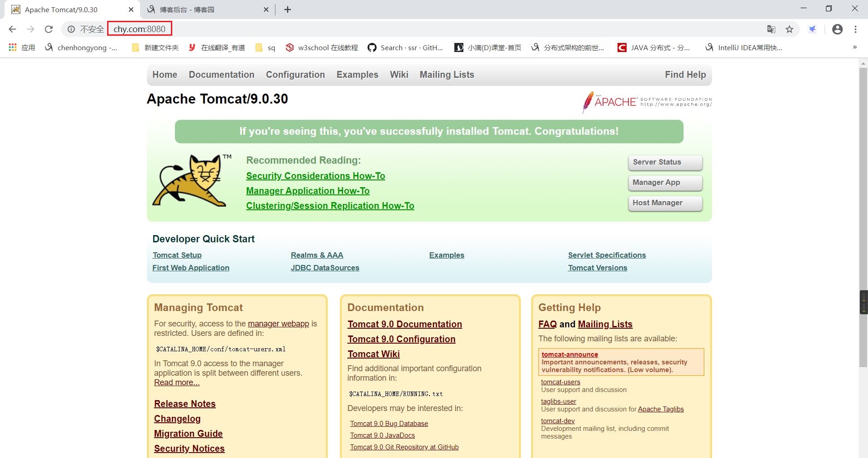The height and width of the screenshot is (458, 868).
Task: Open Changelog link
Action: 177,419
